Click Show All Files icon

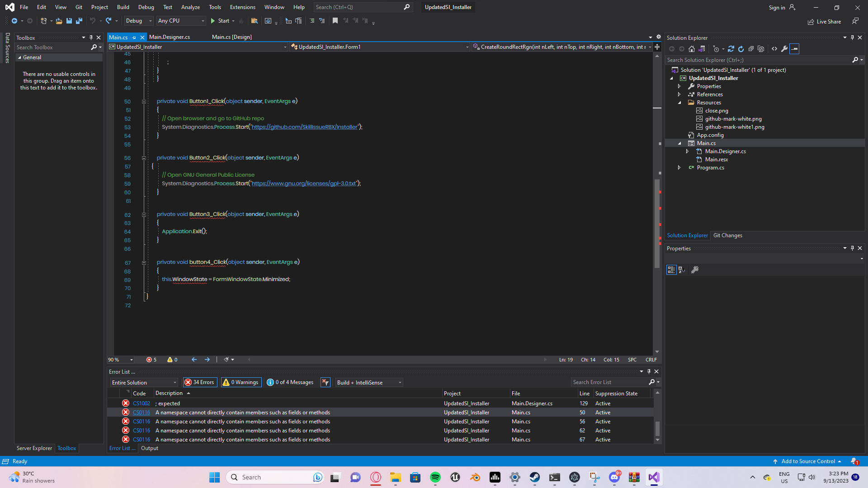point(761,49)
